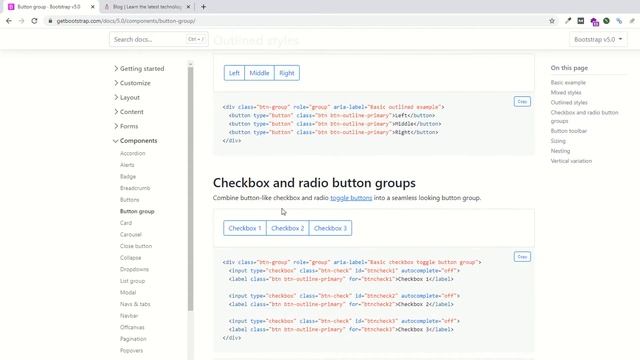Go back with the browser back arrow
The image size is (640, 360).
[x=9, y=21]
